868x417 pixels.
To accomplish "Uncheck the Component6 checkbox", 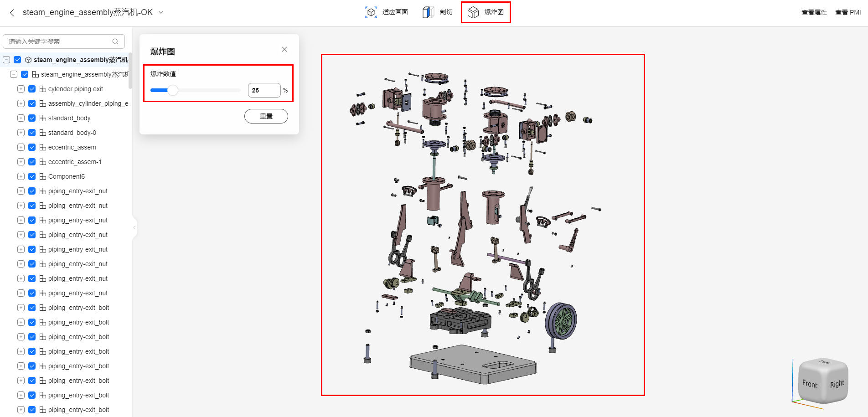I will [x=32, y=176].
